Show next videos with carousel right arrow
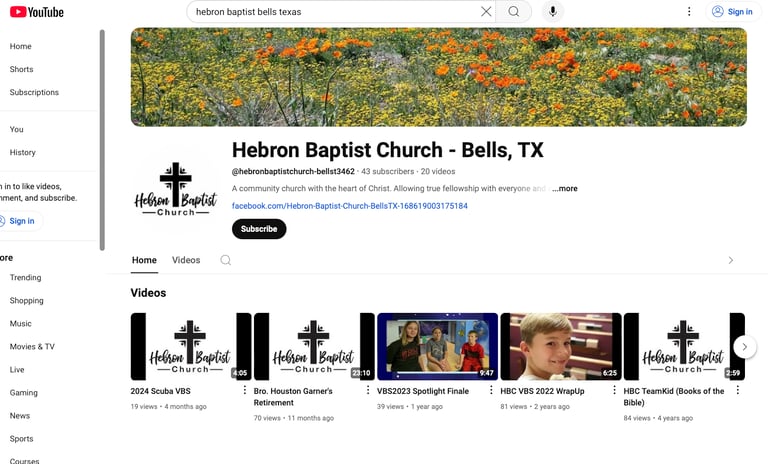768x464 pixels. 744,346
